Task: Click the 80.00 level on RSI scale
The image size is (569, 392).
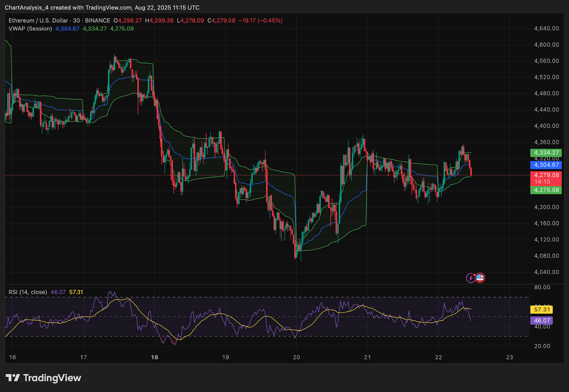Action: (542, 287)
